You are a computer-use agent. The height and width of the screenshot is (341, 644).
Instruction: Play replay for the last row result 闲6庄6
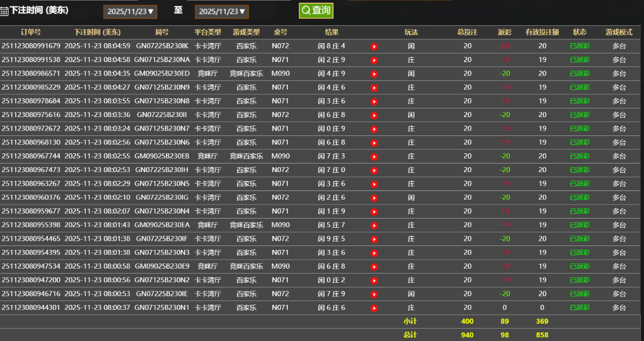pos(374,307)
